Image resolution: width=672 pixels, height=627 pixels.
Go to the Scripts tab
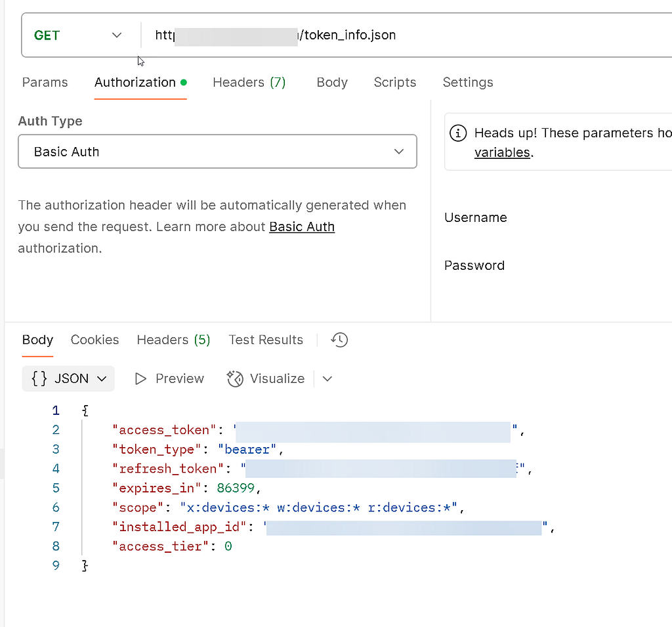394,82
